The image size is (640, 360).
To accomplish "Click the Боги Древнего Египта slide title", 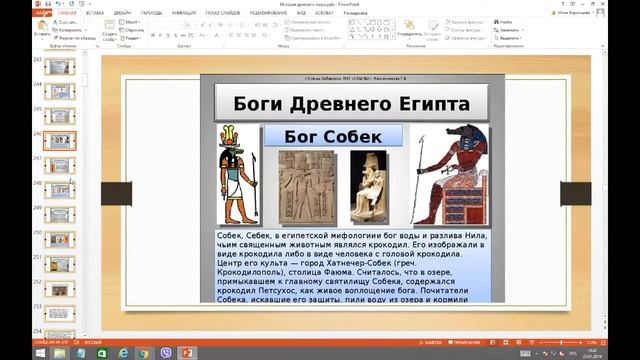I will [x=351, y=103].
